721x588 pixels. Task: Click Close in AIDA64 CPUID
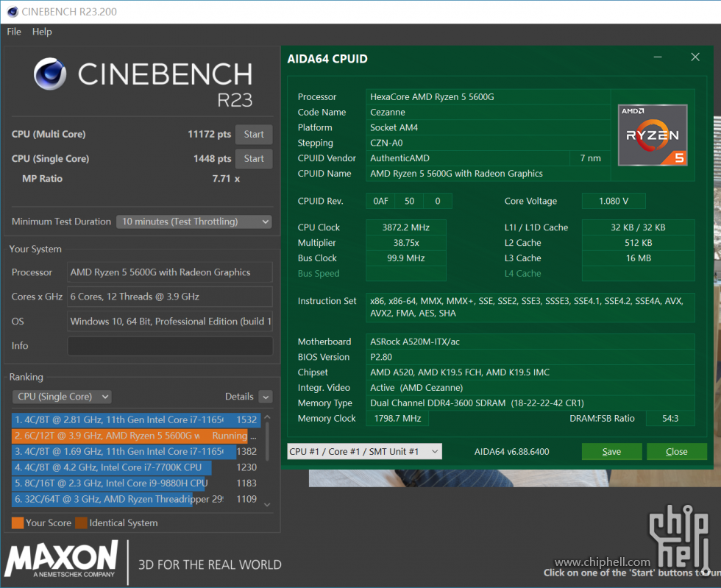coord(676,452)
